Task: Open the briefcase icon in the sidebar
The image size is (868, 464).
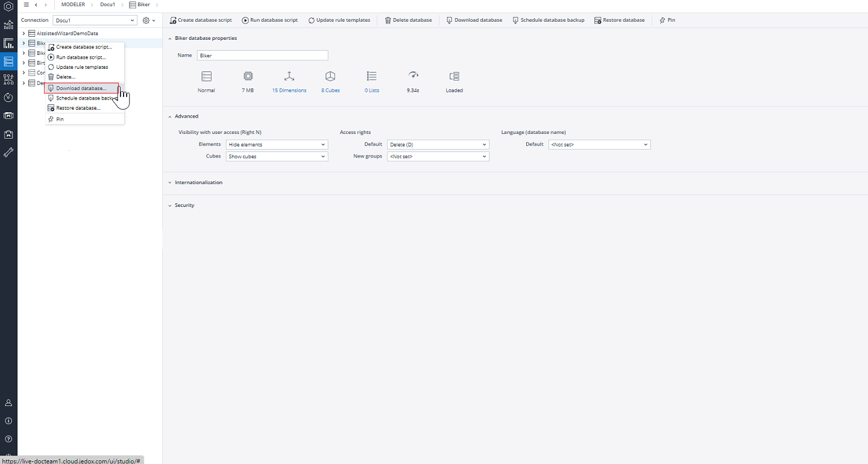Action: 8,134
